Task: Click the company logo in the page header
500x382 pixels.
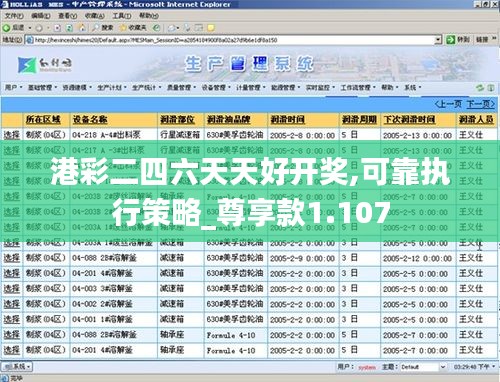Action: (44, 64)
